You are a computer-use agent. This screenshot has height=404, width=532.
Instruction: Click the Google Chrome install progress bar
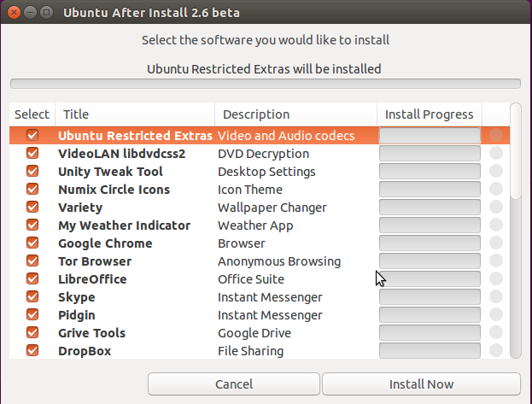click(x=430, y=243)
